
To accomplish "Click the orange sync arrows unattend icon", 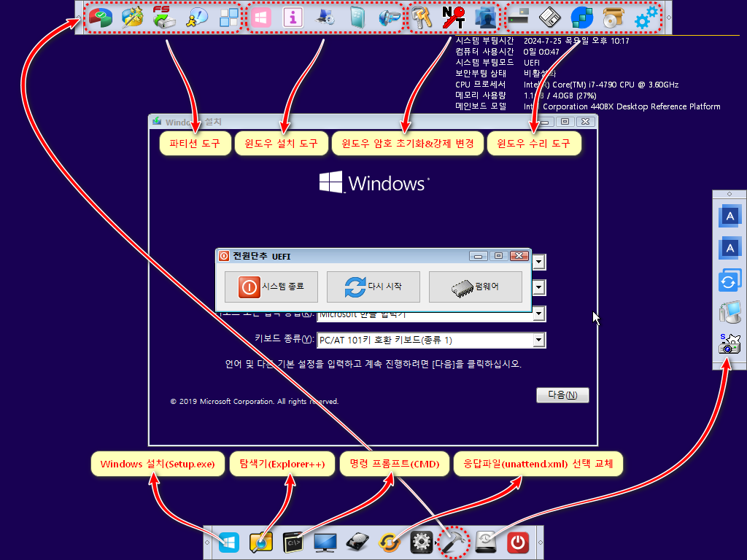I will (x=390, y=542).
